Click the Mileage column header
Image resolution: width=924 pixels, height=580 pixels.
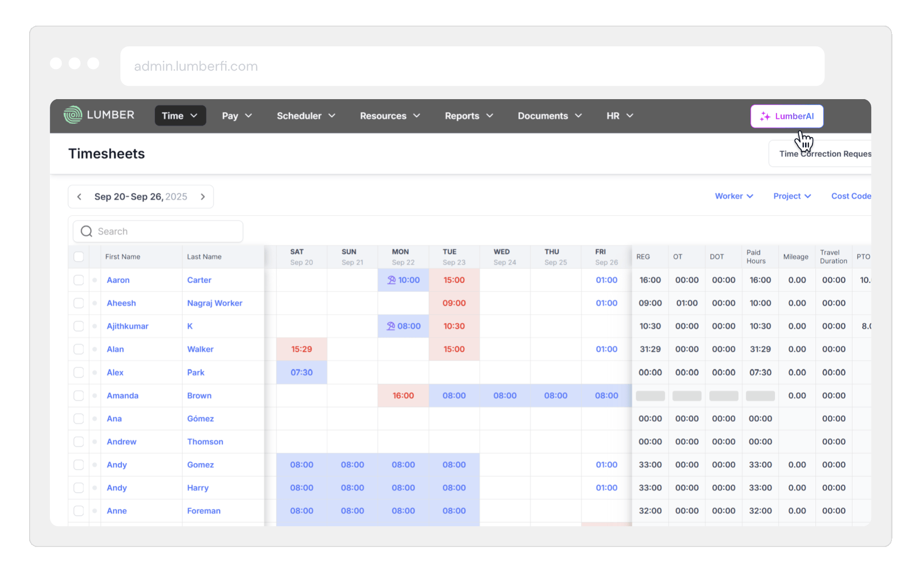[796, 256]
